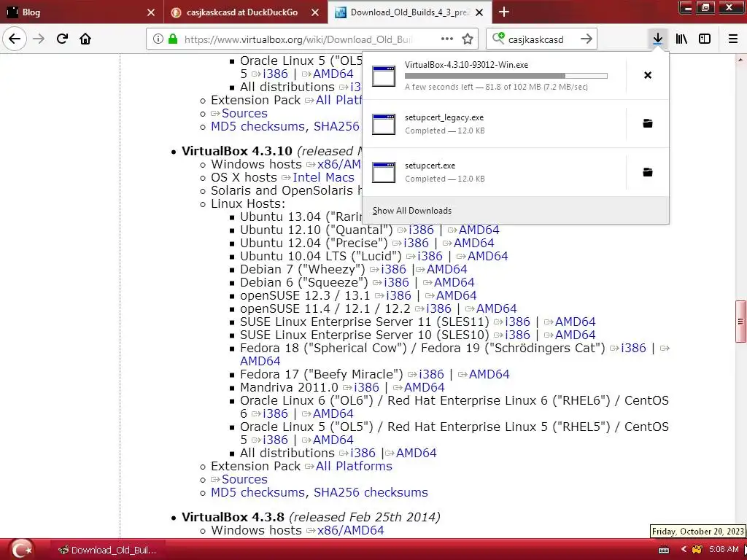Image resolution: width=747 pixels, height=560 pixels.
Task: Open Mandriva 2011.0 i386 link
Action: pos(366,388)
